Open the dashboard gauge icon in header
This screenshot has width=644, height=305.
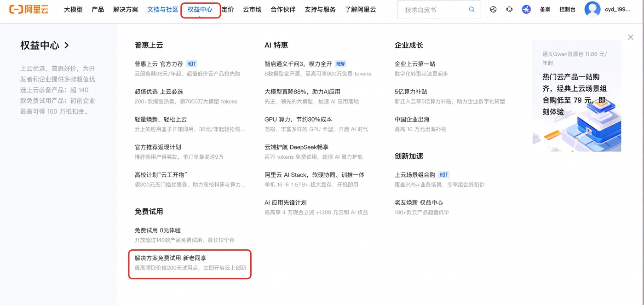pos(494,9)
